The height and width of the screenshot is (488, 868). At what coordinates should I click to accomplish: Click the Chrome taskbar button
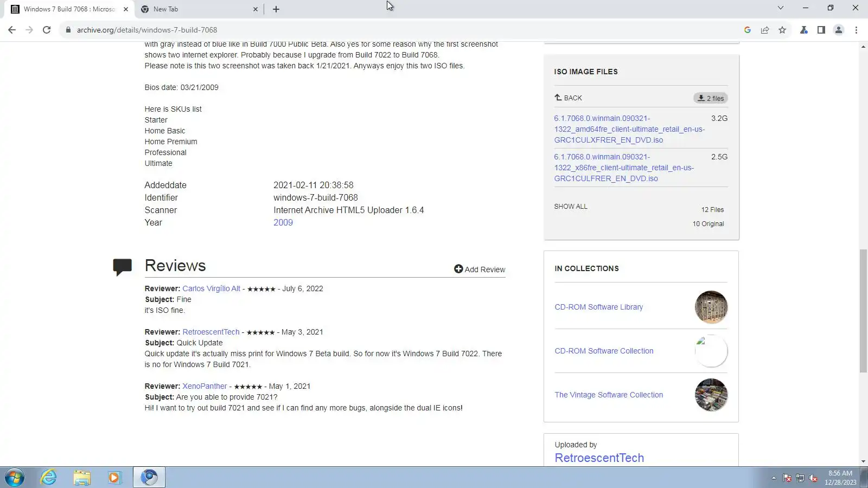click(x=149, y=477)
